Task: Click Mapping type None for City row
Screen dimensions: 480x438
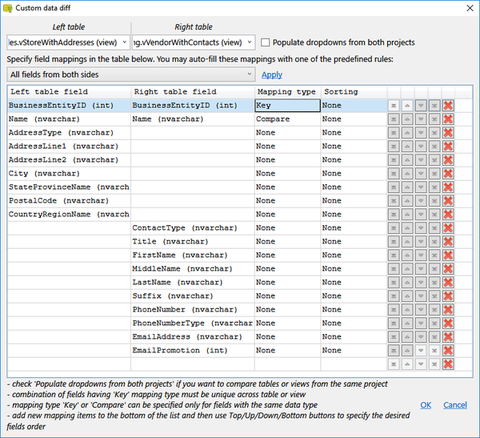Action: (x=287, y=174)
